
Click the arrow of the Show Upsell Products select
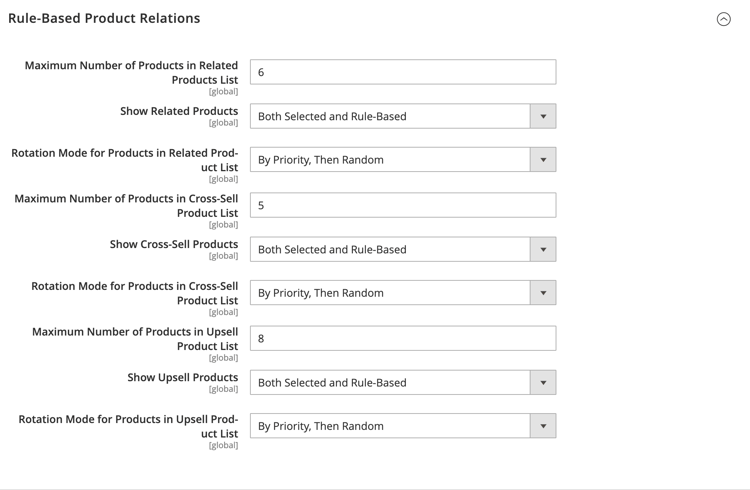(543, 382)
